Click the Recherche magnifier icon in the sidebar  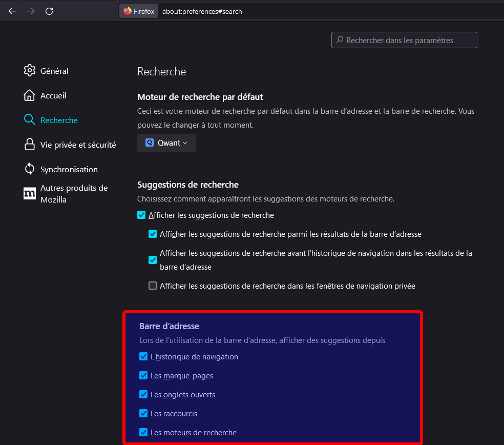(30, 119)
